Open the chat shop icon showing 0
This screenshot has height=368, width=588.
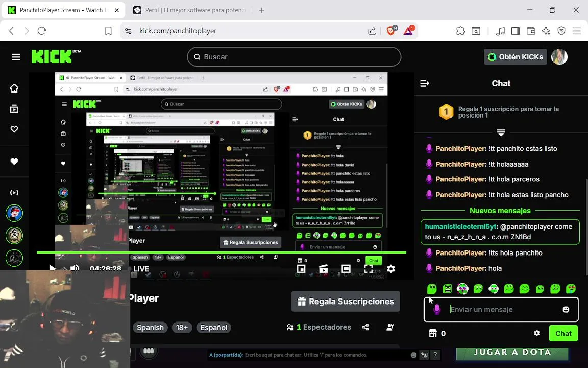click(433, 333)
